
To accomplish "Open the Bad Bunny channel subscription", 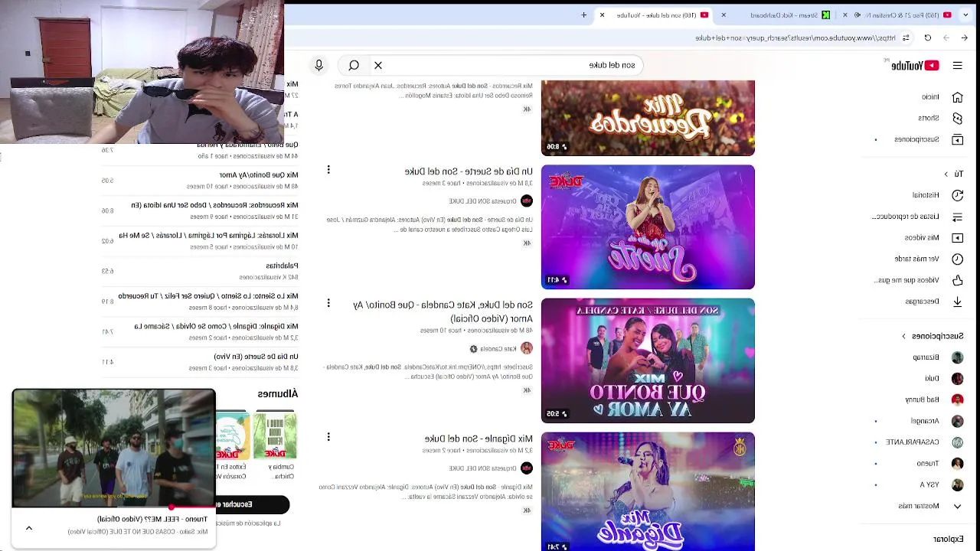I will pos(933,399).
